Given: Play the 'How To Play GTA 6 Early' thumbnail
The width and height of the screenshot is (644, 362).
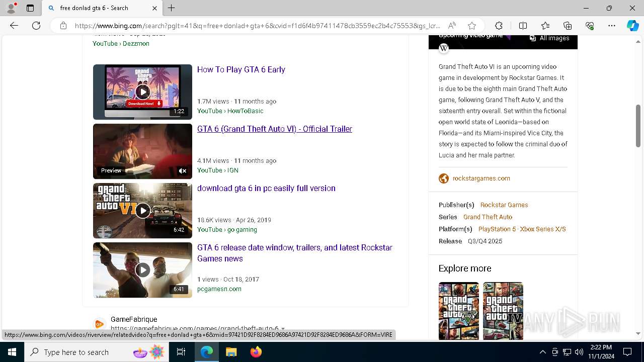Looking at the screenshot, I should [x=142, y=92].
